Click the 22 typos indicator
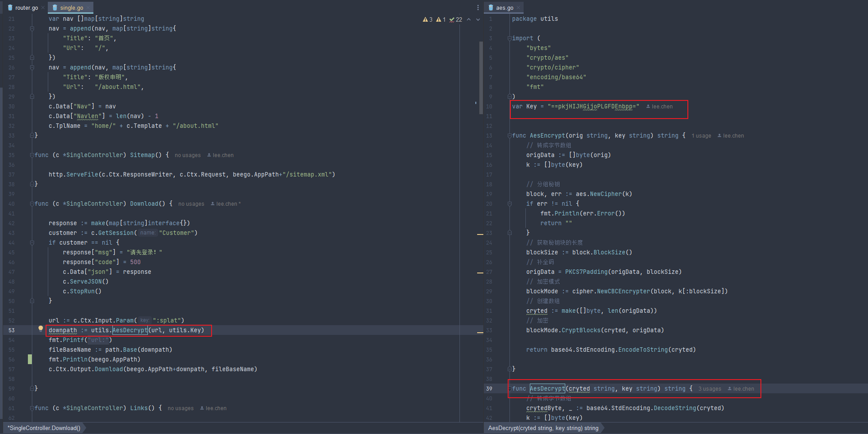Screen dimensions: 868x434 [455, 19]
